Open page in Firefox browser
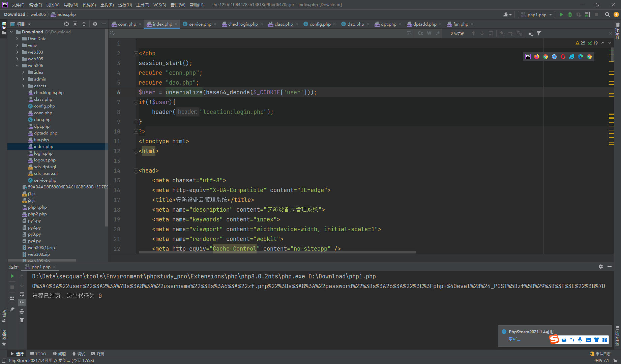This screenshot has width=621, height=364. point(537,57)
